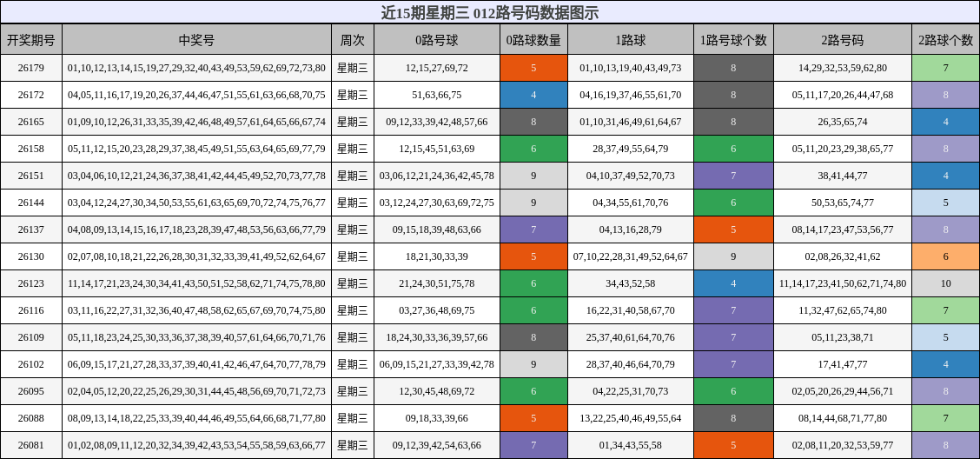Select draw number 26109
The height and width of the screenshot is (459, 980).
tap(31, 337)
